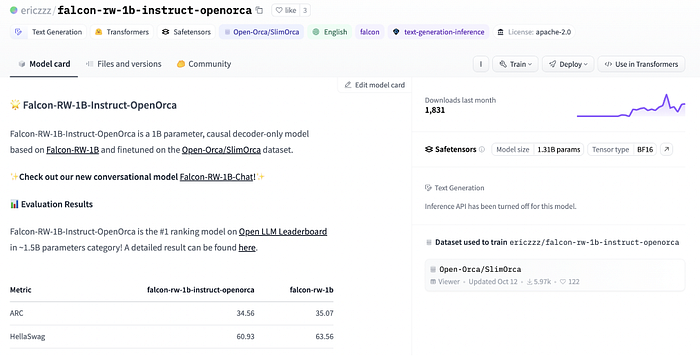Click the falcon-rw-1b-instruct-openorca column header
Viewport: 700px width, 362px height.
point(200,290)
